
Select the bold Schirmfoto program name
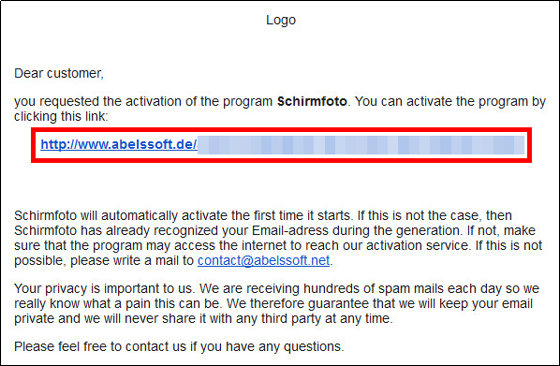pos(312,101)
